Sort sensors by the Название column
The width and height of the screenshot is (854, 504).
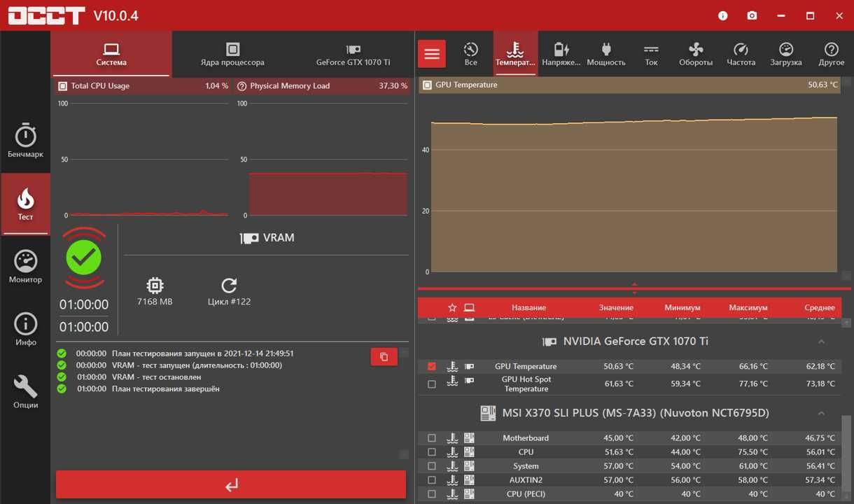[x=528, y=307]
